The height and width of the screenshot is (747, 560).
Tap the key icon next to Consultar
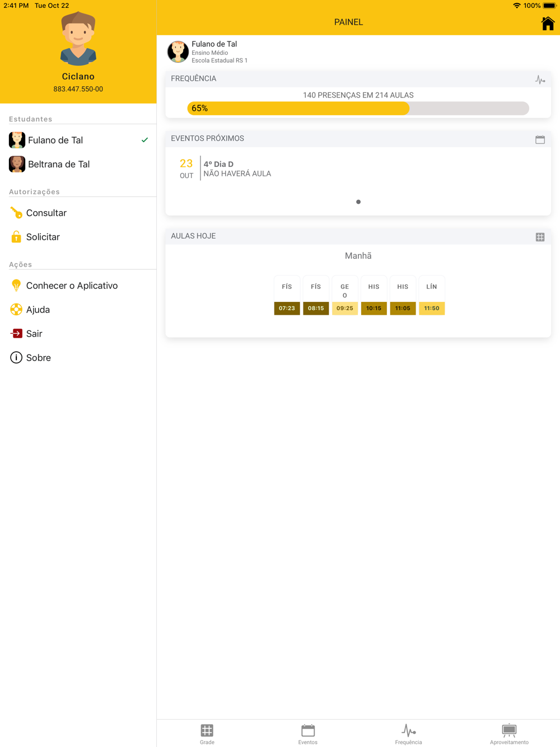point(16,213)
